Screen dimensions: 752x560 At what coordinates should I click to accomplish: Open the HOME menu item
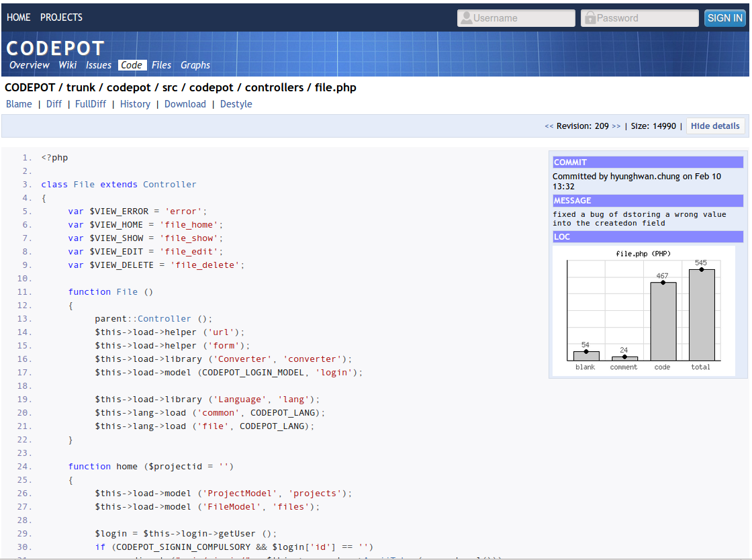point(18,17)
